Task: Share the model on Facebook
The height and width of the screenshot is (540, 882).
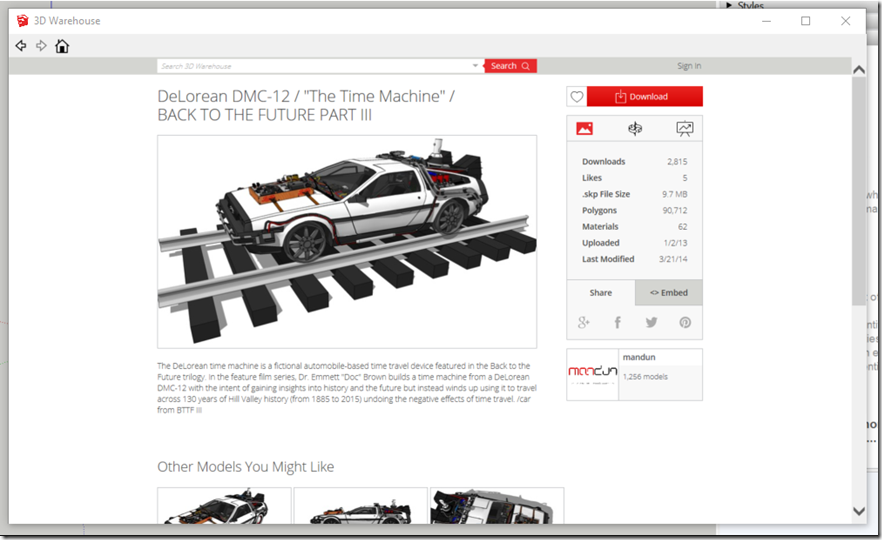Action: tap(618, 322)
